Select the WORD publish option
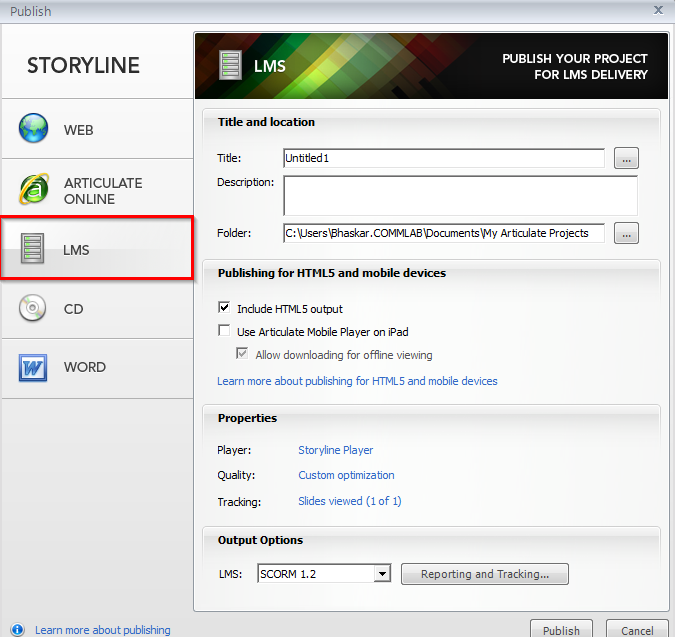Viewport: 675px width, 637px height. point(97,368)
